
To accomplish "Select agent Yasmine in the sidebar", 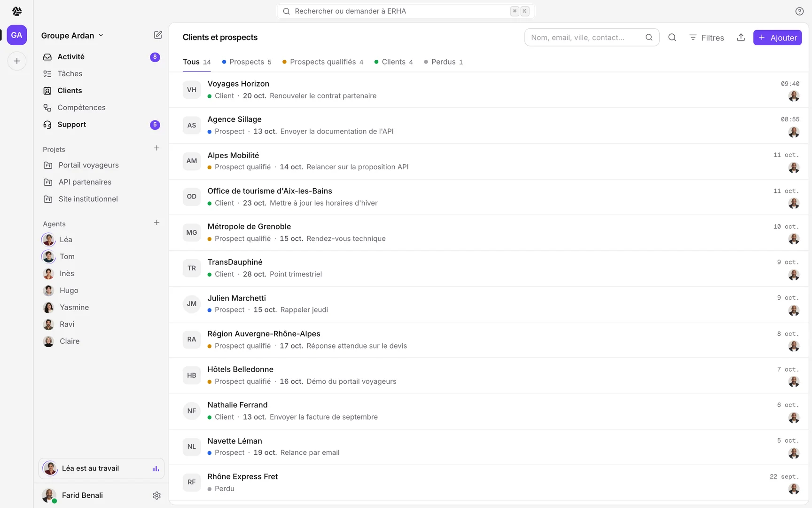I will click(101, 307).
